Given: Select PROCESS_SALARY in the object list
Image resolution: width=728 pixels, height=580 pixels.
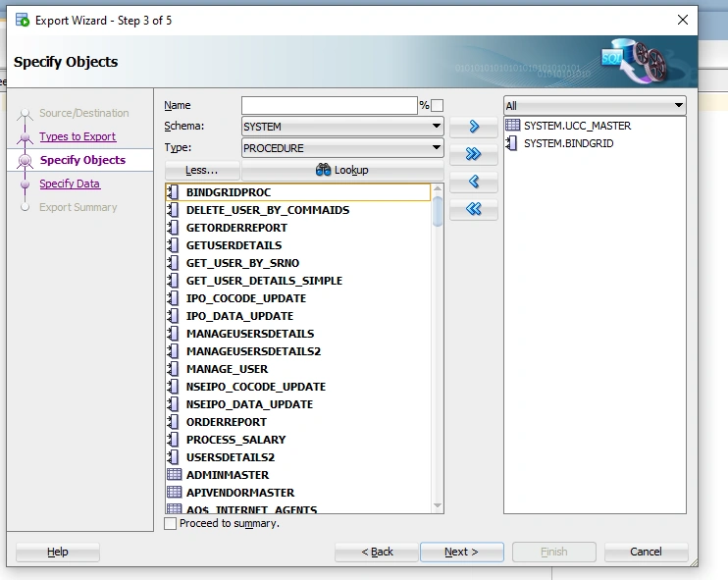Looking at the screenshot, I should coord(298,440).
